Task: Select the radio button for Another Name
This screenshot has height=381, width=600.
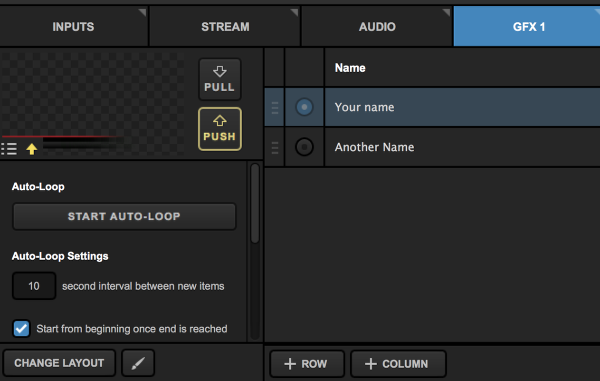Action: 305,147
